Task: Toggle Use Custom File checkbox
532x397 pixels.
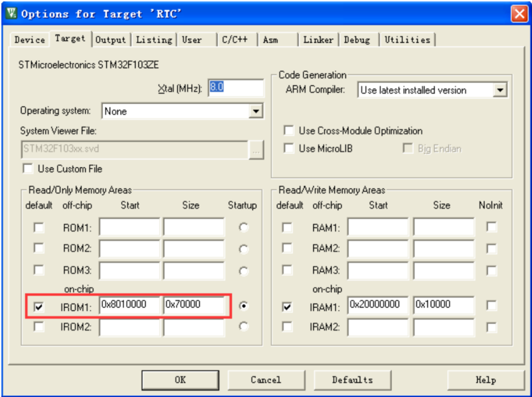Action: (x=28, y=169)
